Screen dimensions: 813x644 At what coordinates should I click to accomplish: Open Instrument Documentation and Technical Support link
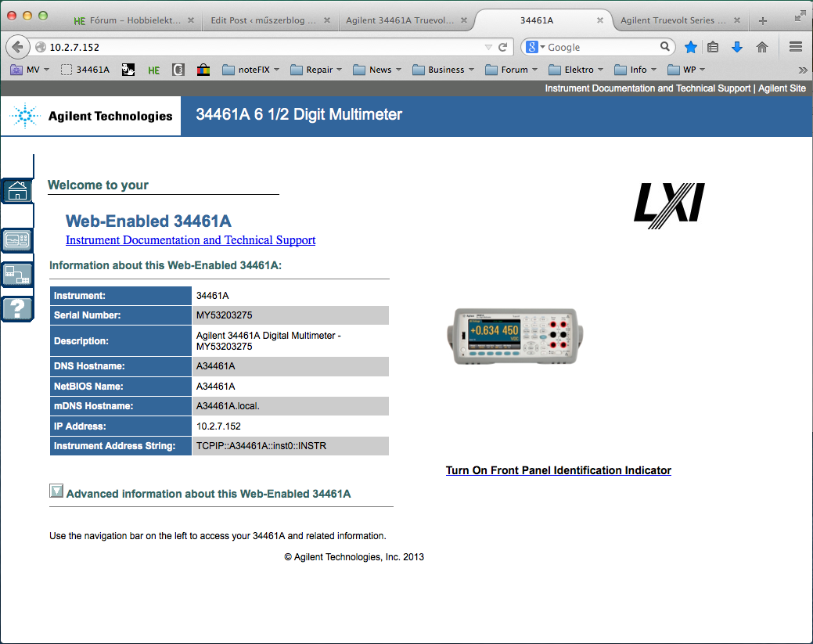pos(190,240)
